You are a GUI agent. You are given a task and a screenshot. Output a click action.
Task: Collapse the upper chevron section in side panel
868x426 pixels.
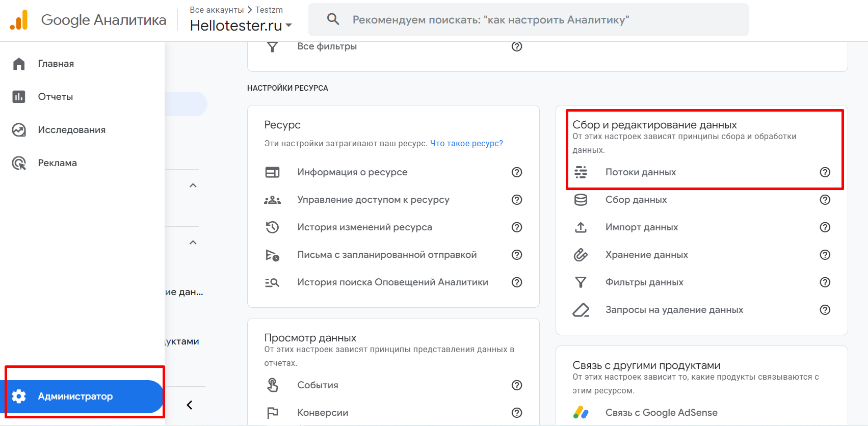point(193,185)
